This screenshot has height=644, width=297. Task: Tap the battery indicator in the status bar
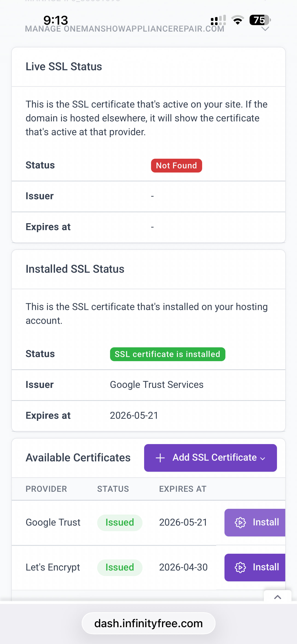(260, 20)
